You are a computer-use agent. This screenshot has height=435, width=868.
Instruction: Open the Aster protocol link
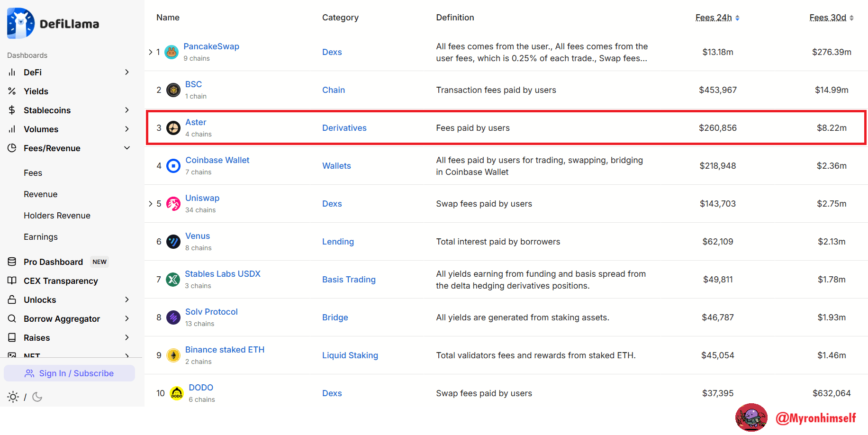pyautogui.click(x=196, y=122)
